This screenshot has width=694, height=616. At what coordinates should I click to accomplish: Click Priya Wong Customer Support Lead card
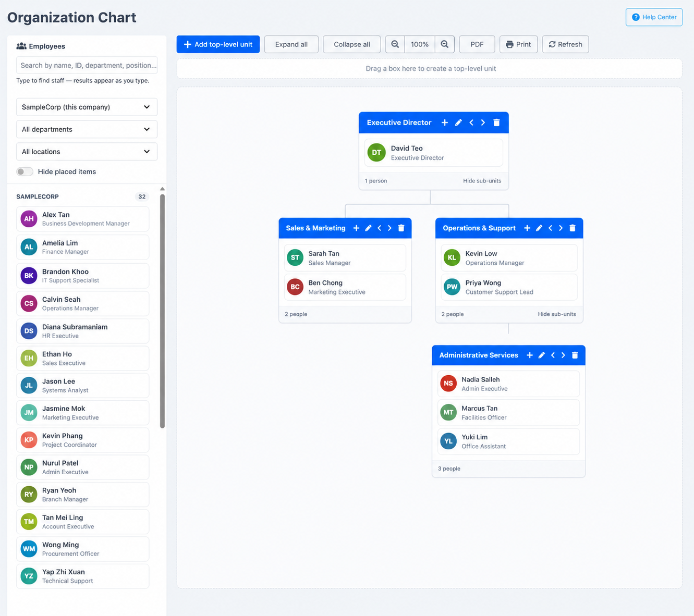click(509, 287)
